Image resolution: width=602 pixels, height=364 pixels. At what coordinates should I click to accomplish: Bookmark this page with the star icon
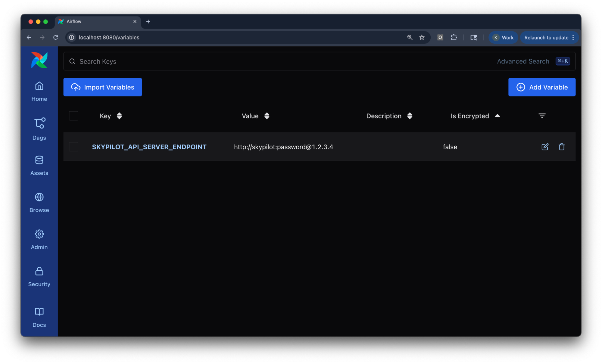422,37
